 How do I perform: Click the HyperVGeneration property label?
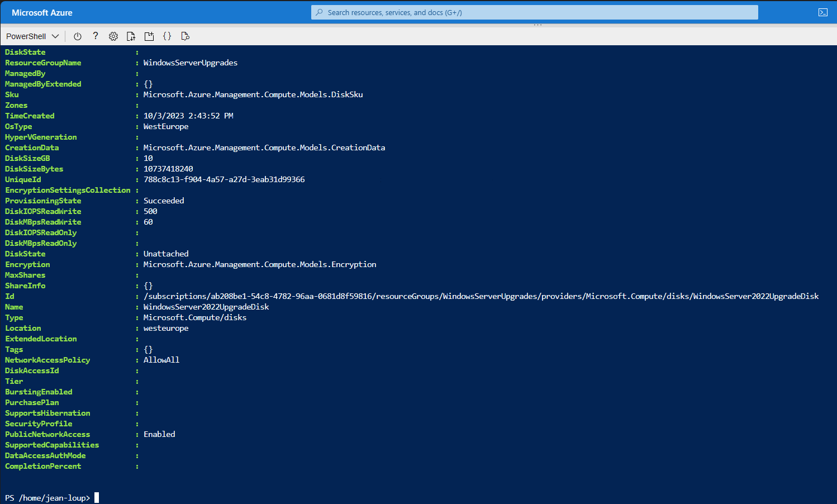click(x=41, y=137)
